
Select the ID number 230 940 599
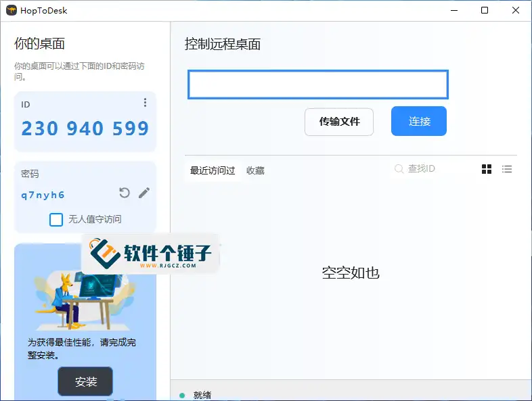coord(85,128)
